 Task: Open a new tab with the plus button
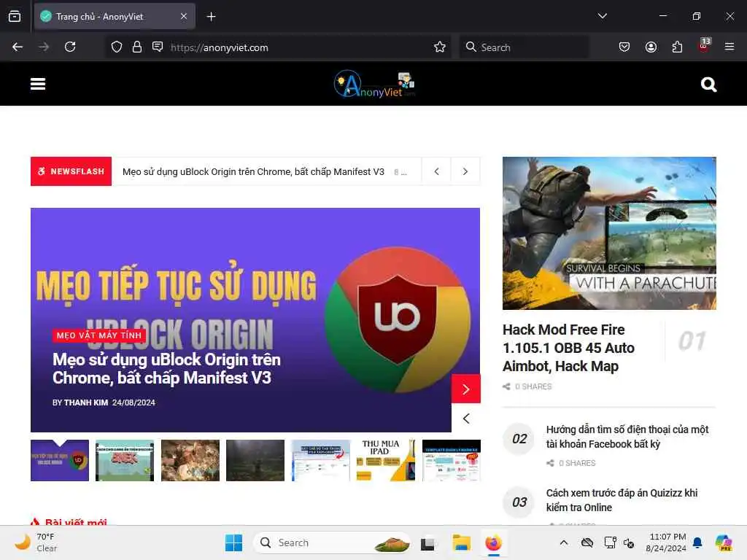point(211,17)
